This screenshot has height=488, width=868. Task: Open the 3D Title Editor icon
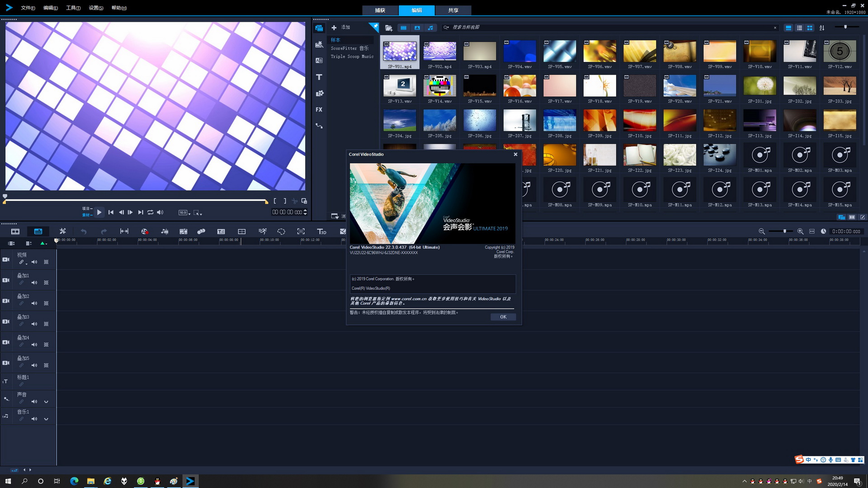point(321,231)
